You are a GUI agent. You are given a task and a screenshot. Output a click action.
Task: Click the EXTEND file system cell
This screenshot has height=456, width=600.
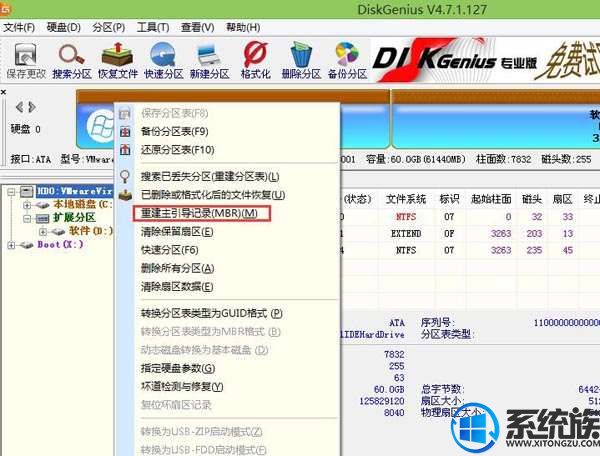pyautogui.click(x=406, y=233)
